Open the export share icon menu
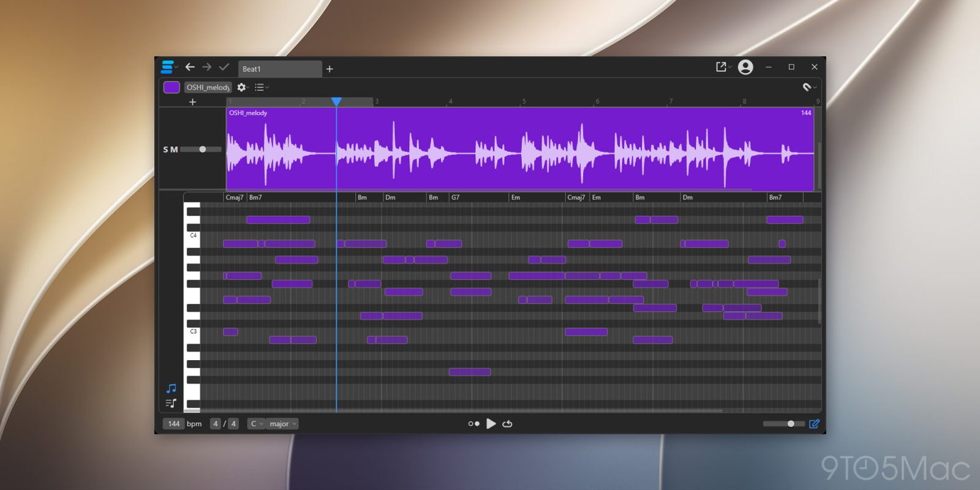 coord(723,67)
